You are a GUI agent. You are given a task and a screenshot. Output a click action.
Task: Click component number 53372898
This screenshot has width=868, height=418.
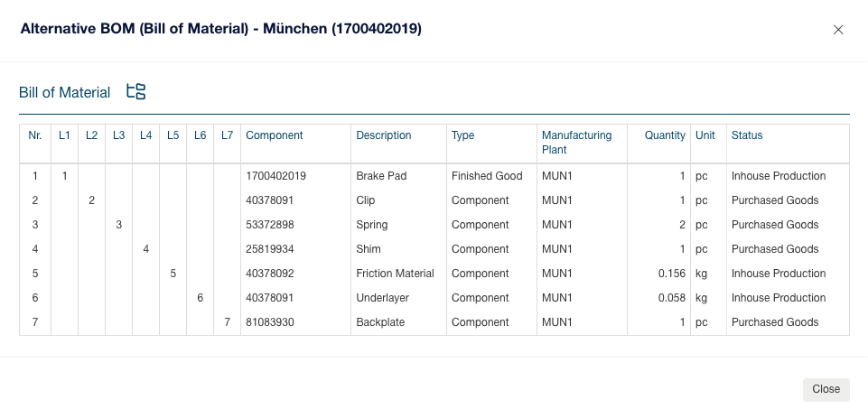point(270,225)
